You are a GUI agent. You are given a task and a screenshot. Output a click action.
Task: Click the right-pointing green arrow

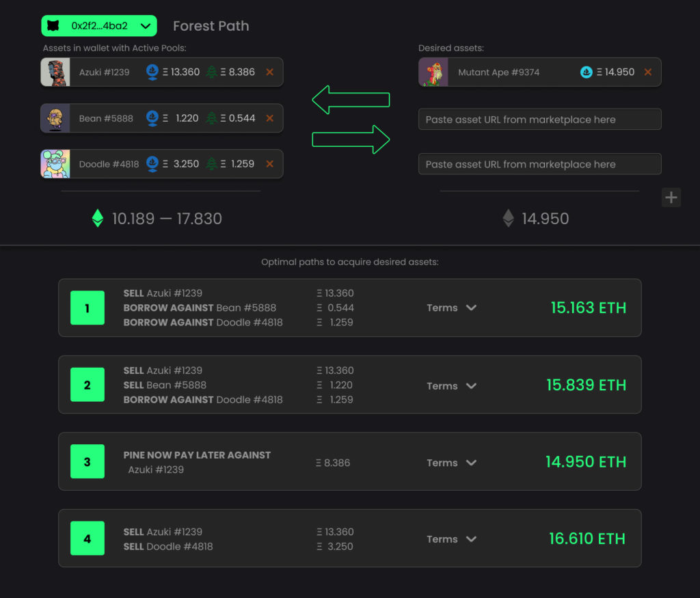(x=351, y=139)
